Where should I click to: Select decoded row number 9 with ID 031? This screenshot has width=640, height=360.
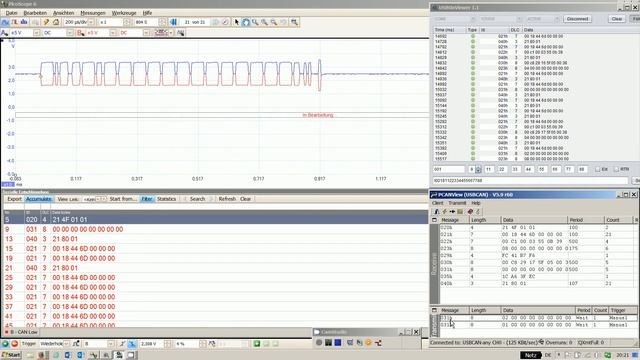pos(215,229)
